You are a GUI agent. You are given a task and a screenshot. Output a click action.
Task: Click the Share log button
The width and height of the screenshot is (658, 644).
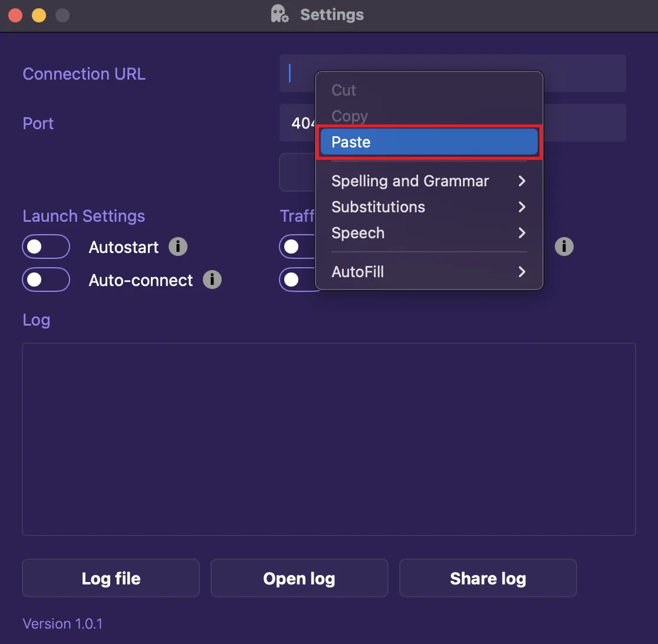click(488, 579)
